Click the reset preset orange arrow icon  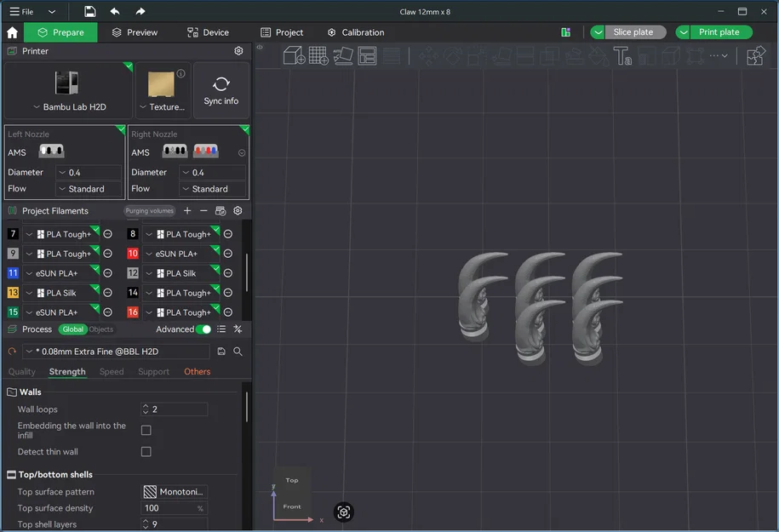click(x=12, y=352)
